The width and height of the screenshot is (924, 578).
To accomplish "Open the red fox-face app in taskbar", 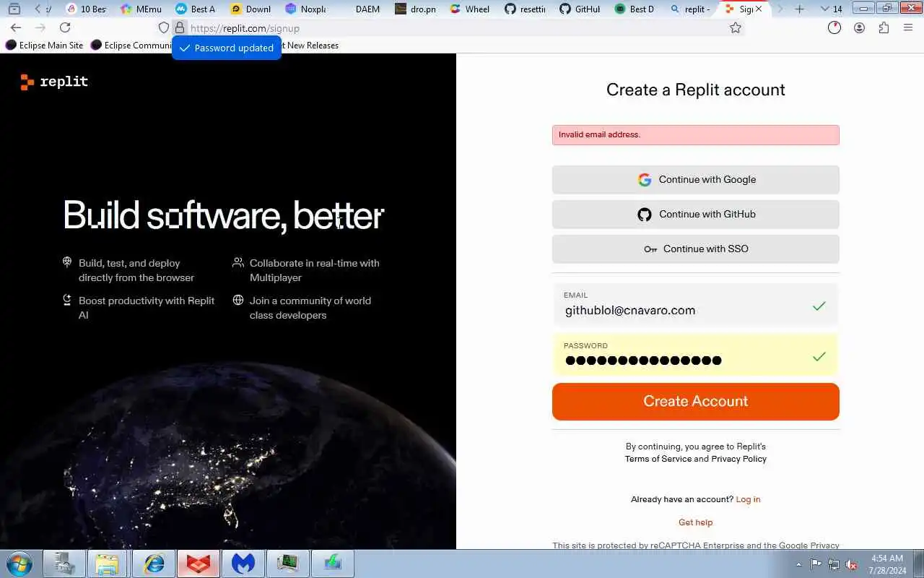I will 199,564.
